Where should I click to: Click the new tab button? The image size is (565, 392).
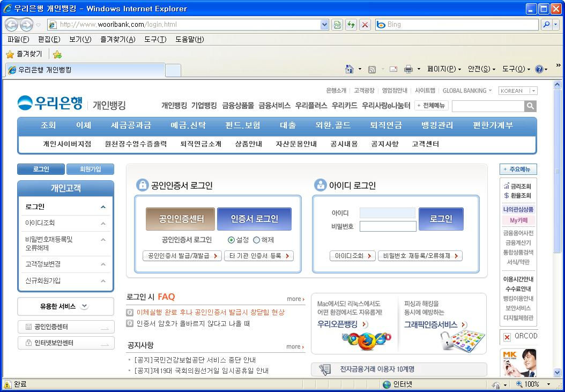[x=173, y=71]
